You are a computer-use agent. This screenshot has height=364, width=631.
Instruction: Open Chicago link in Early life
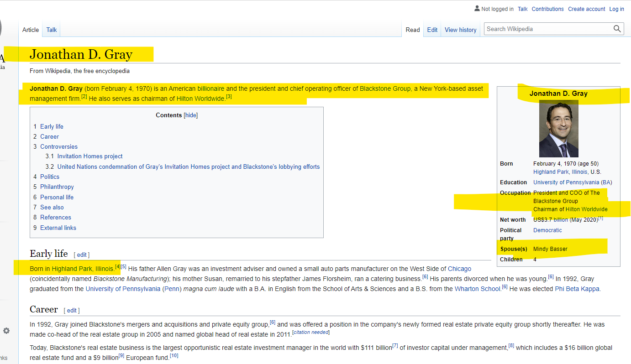tap(459, 269)
